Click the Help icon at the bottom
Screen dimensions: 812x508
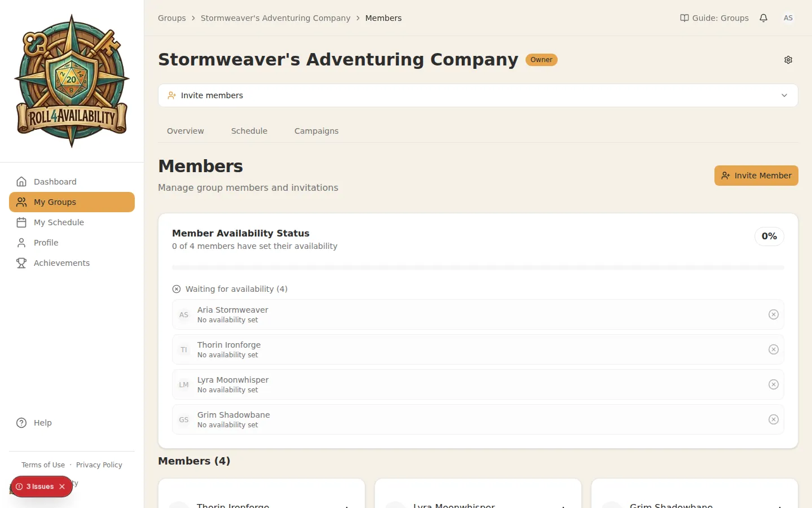[20, 422]
